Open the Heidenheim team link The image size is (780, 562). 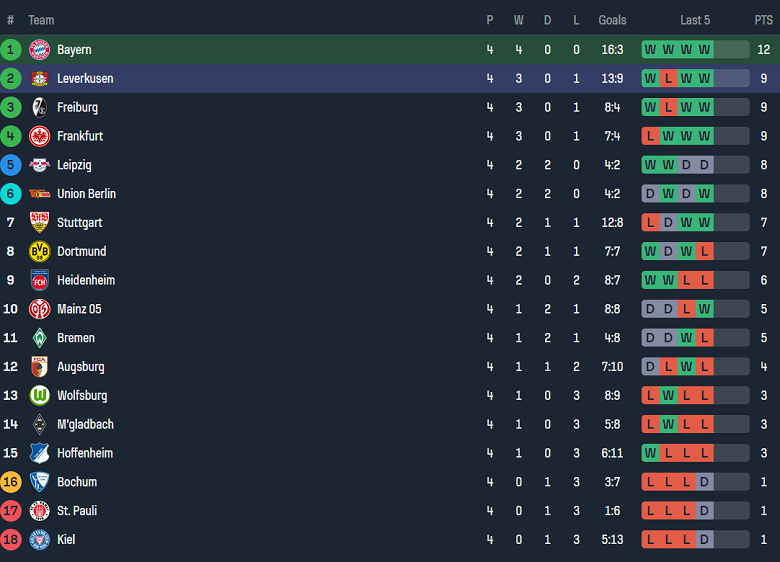click(x=85, y=280)
